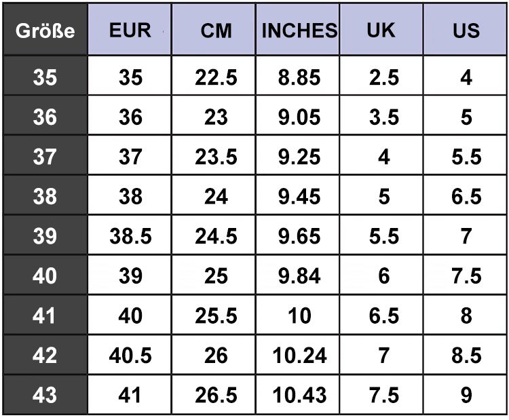This screenshot has height=420, width=509.
Task: Click the 22.5 CM cell
Action: click(x=216, y=77)
